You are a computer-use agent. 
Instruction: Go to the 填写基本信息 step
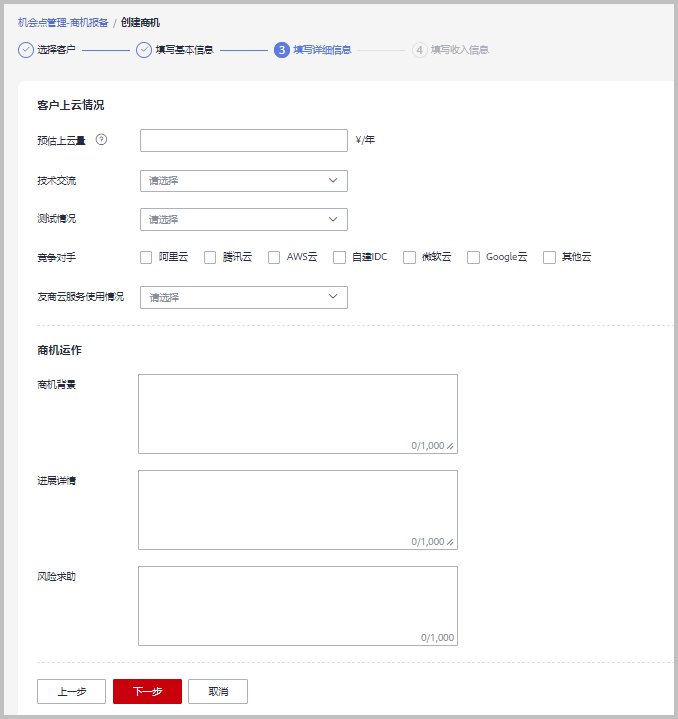184,50
